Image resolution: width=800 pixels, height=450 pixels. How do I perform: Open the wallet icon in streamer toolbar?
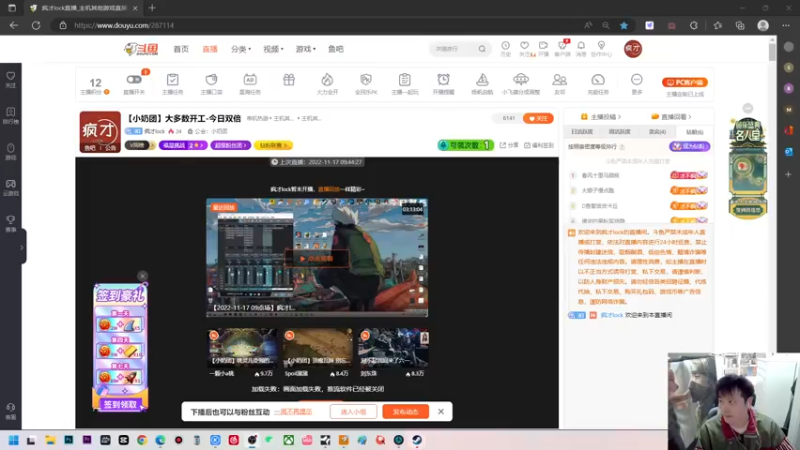point(211,80)
